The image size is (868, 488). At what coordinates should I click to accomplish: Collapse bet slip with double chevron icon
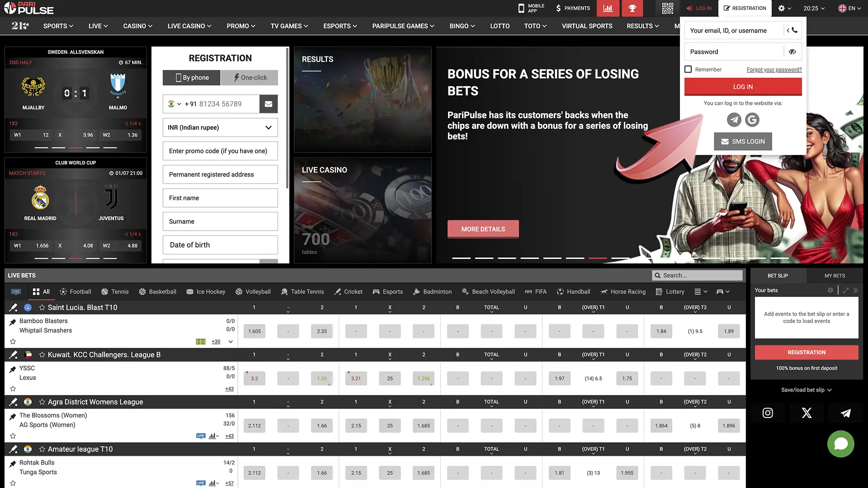click(x=855, y=290)
